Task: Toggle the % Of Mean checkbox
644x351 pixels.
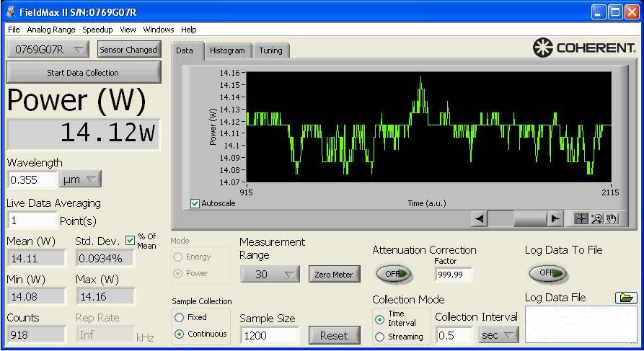Action: [131, 241]
